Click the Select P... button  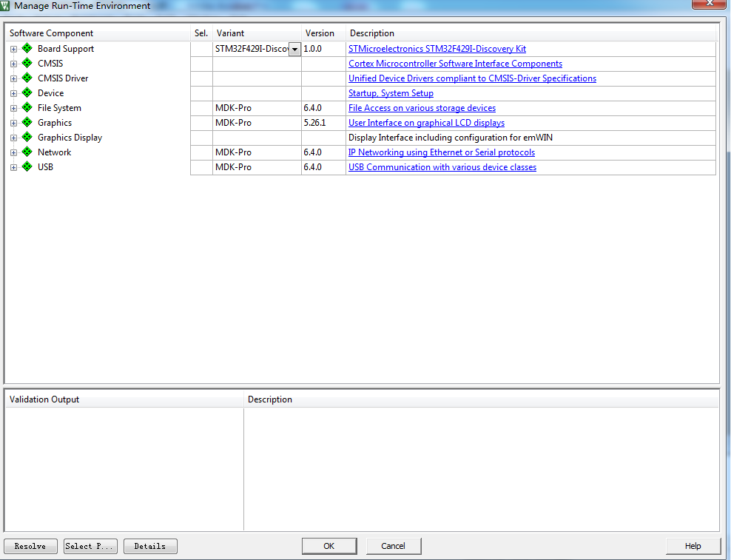coord(90,546)
